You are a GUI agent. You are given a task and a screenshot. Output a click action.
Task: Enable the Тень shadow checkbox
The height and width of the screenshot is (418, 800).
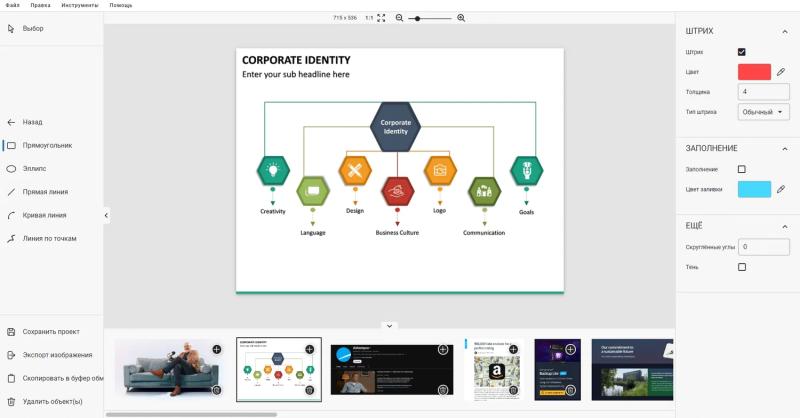click(742, 267)
